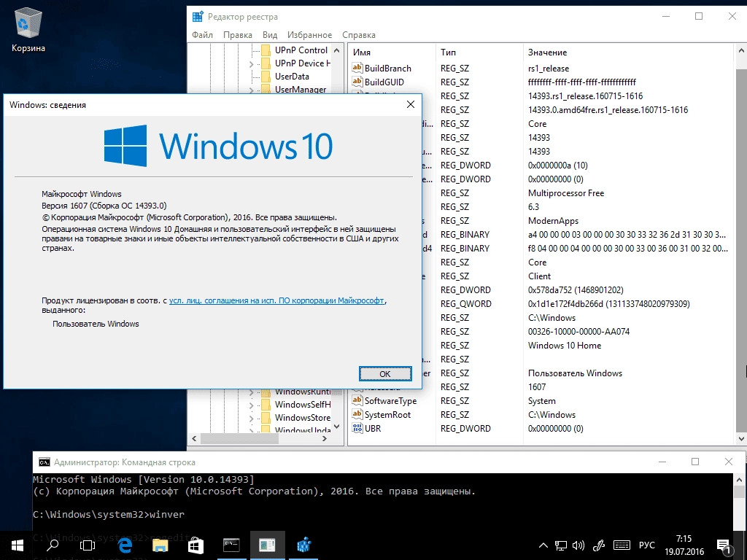
Task: Open Task View on the taskbar
Action: click(x=88, y=545)
